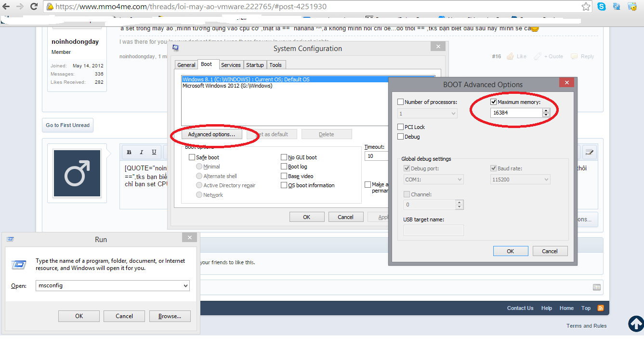644x347 pixels.
Task: Focus the Timeout input field
Action: [x=376, y=156]
